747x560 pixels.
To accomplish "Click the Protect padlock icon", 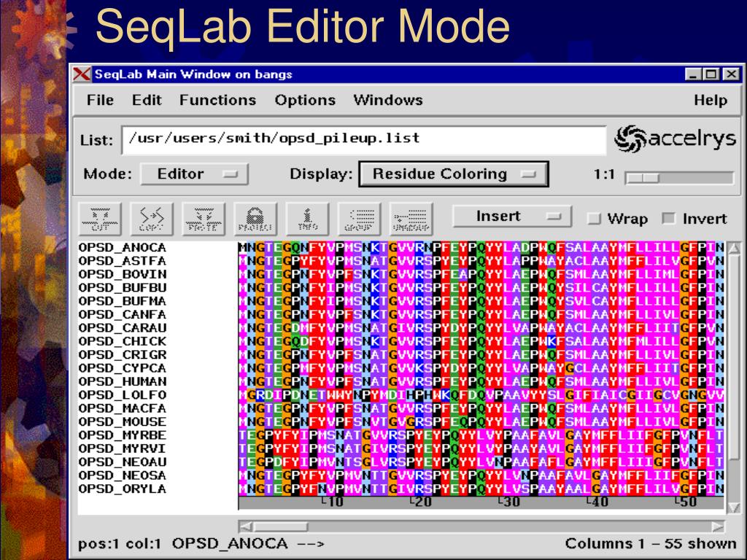I will click(255, 219).
